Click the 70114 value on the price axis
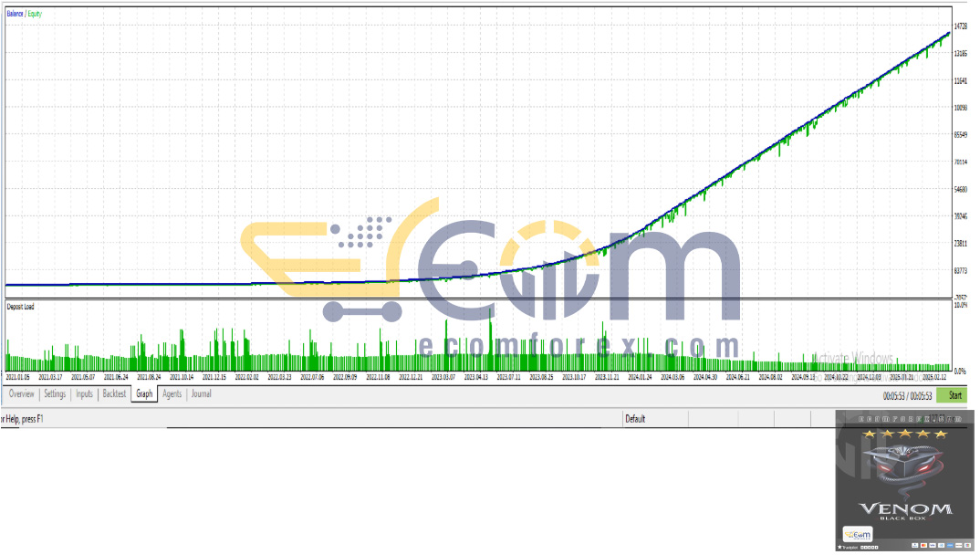980x555 pixels. tap(961, 162)
